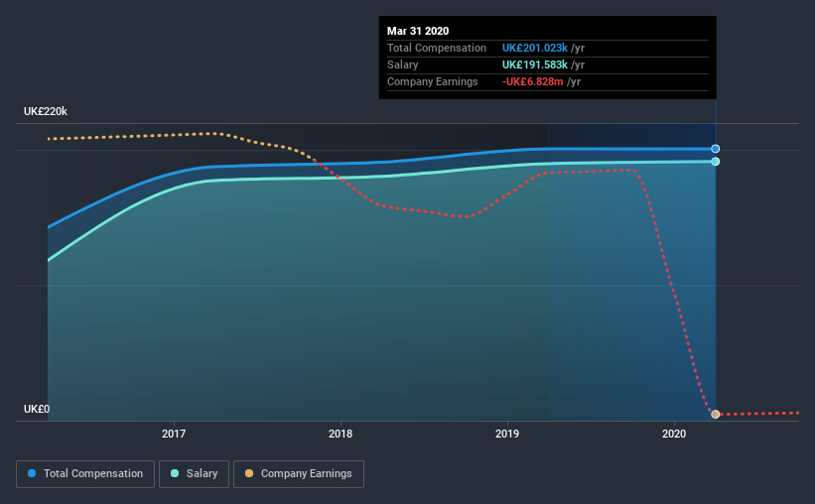Click the Salary data point marker
This screenshot has width=815, height=504.
(x=715, y=162)
